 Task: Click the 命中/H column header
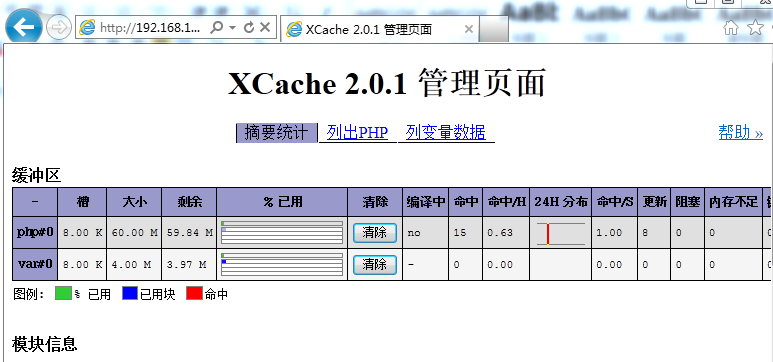coord(506,202)
